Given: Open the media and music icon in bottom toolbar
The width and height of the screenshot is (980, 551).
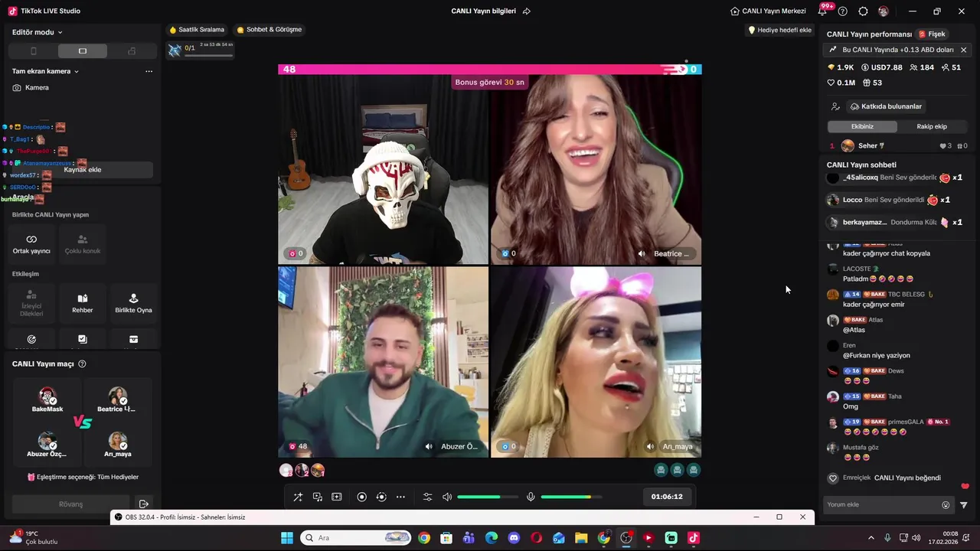Looking at the screenshot, I should 317,497.
